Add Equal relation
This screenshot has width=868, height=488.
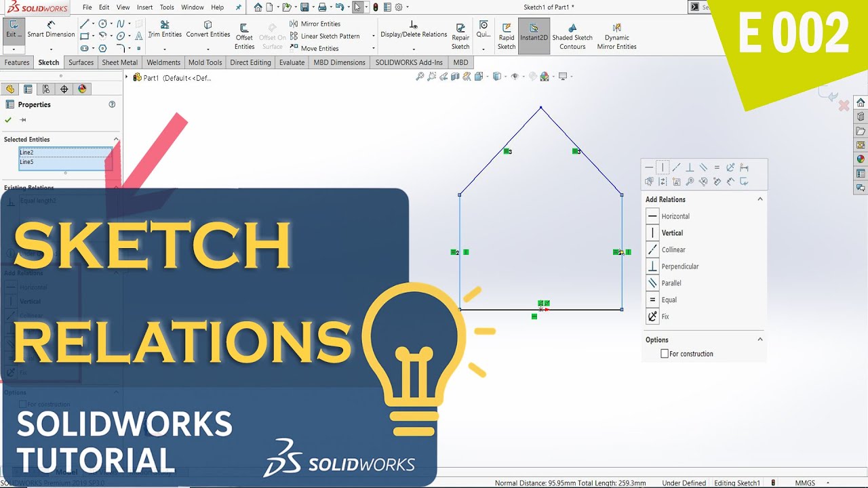coord(662,300)
